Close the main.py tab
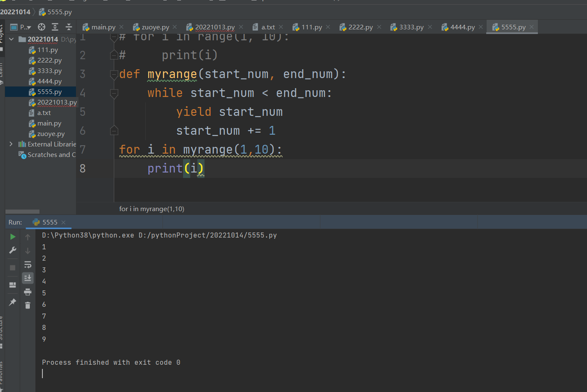The height and width of the screenshot is (392, 587). 121,27
